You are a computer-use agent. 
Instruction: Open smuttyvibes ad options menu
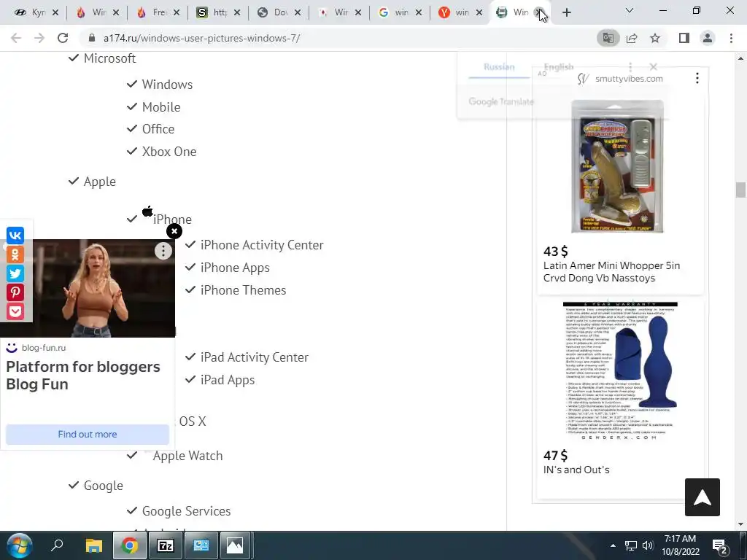(x=697, y=78)
